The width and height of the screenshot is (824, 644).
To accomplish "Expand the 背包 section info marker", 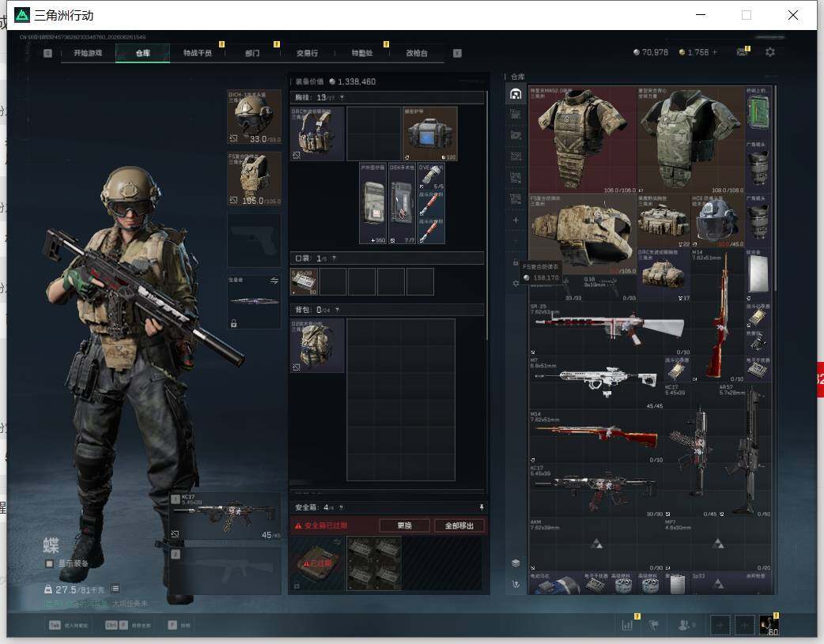I will pyautogui.click(x=337, y=310).
